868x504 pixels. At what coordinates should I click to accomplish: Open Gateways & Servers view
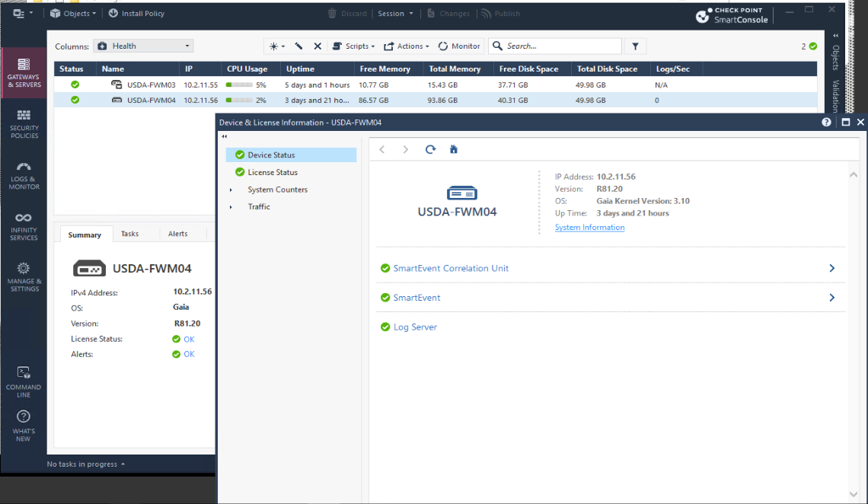click(x=24, y=72)
